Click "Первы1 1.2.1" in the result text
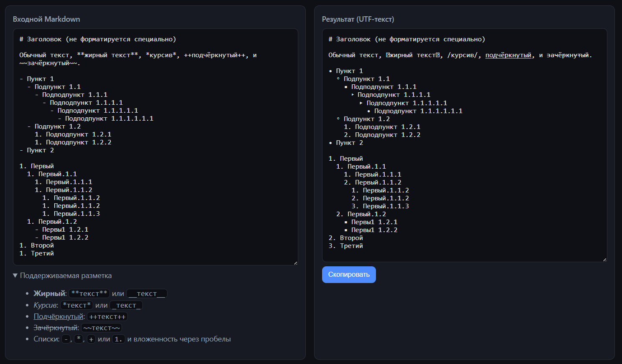Screen dimensions: 622x364 coord(374,222)
